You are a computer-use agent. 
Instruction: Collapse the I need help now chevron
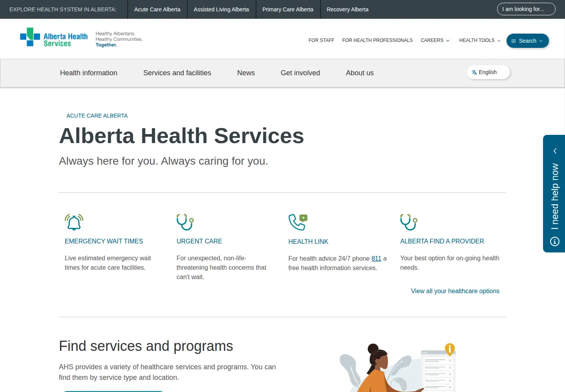[x=555, y=151]
